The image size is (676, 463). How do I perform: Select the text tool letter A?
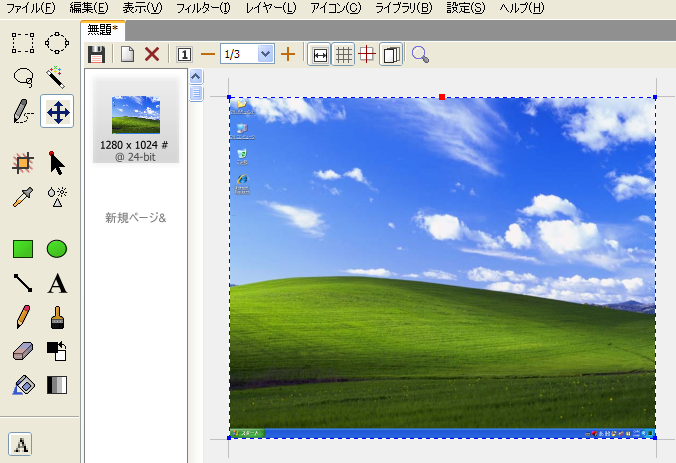(57, 283)
